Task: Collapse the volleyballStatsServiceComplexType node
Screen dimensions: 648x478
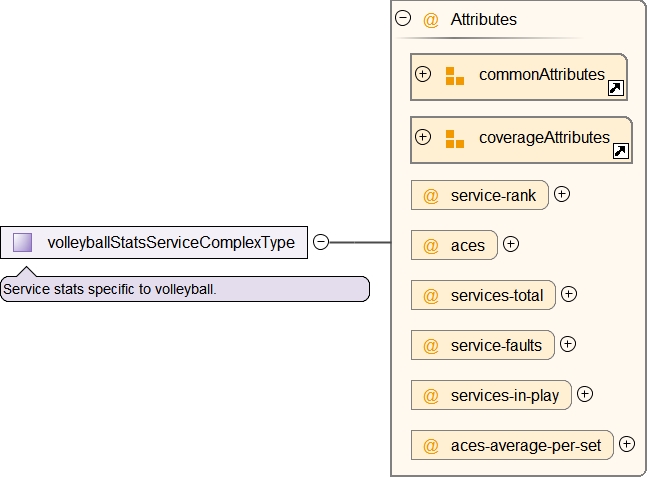Action: click(321, 241)
